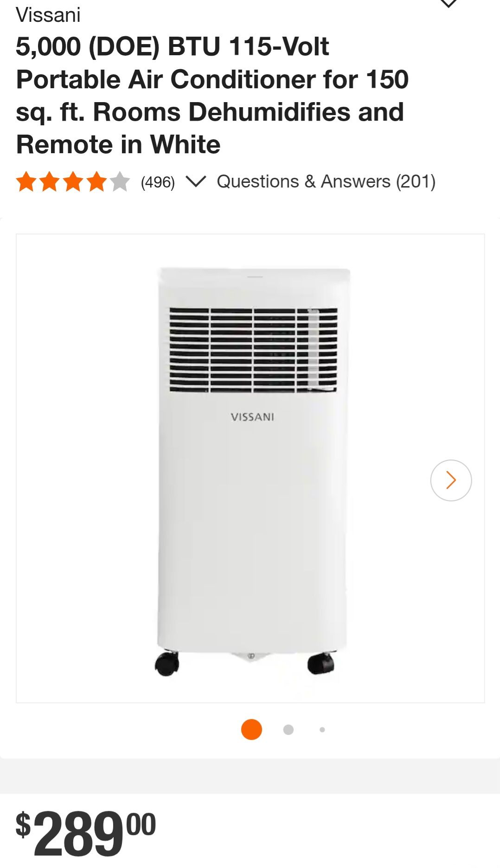
Task: Tap the next image arrow
Action: (451, 480)
